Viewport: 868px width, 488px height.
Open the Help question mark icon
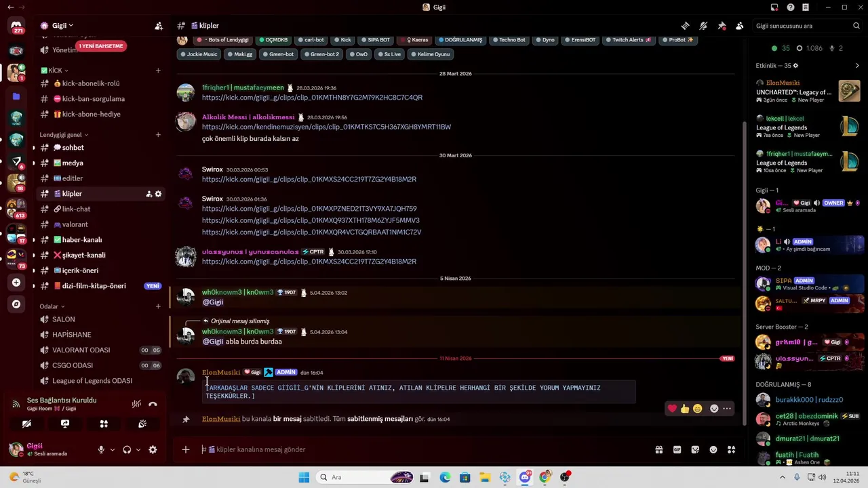790,7
